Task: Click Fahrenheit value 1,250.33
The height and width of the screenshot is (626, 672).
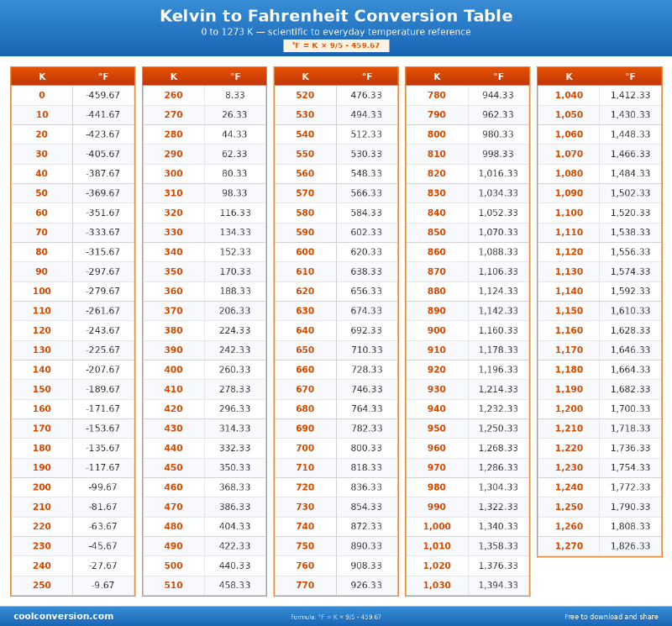Action: click(x=498, y=429)
